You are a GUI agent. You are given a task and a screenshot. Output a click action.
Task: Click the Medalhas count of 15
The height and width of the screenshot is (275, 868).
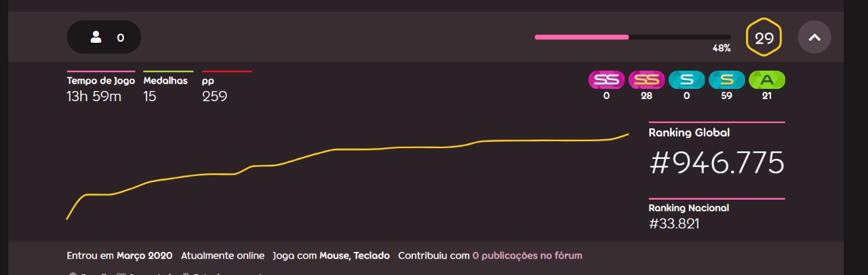150,96
